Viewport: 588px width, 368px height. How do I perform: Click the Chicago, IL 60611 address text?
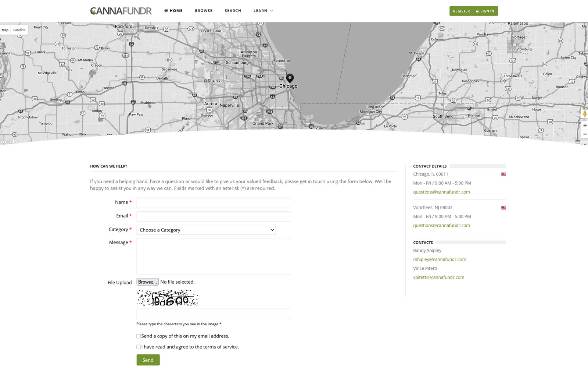coord(430,174)
